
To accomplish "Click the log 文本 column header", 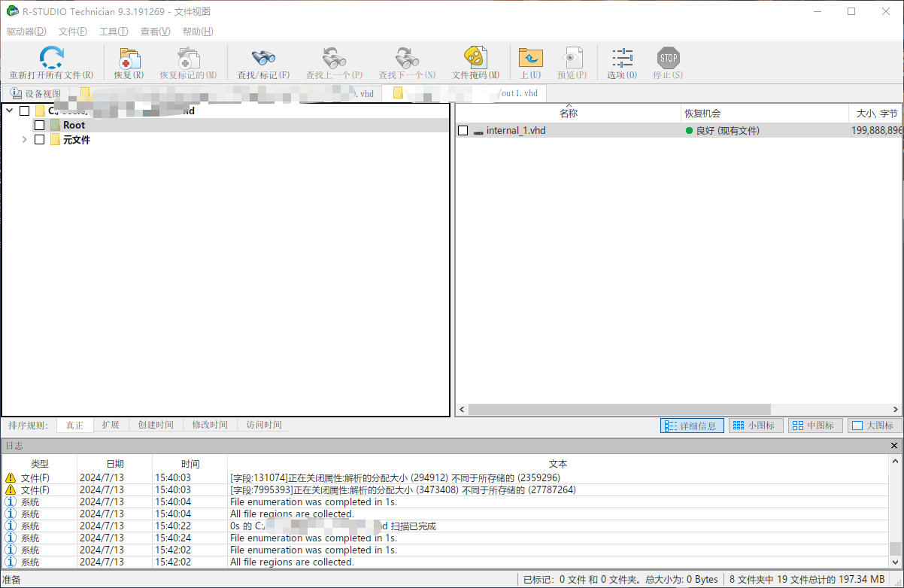I will [558, 464].
